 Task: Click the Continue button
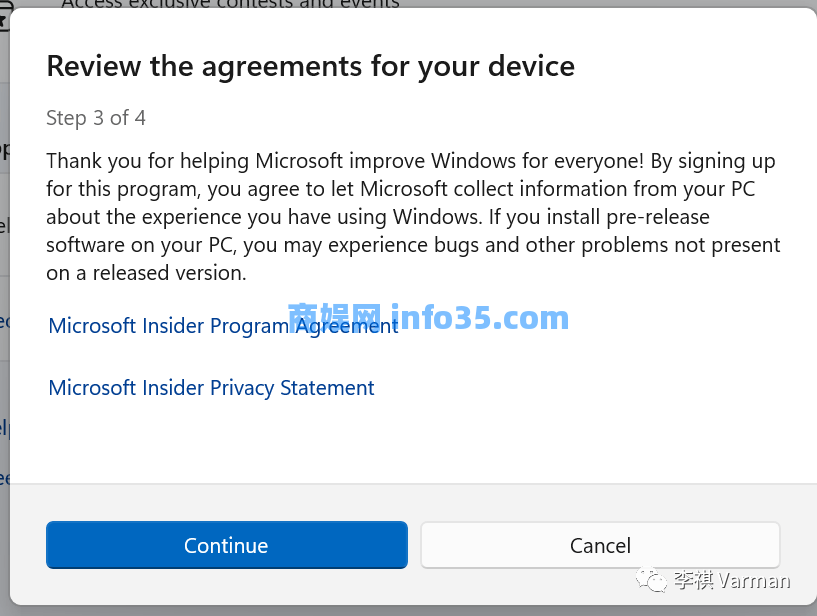point(226,545)
